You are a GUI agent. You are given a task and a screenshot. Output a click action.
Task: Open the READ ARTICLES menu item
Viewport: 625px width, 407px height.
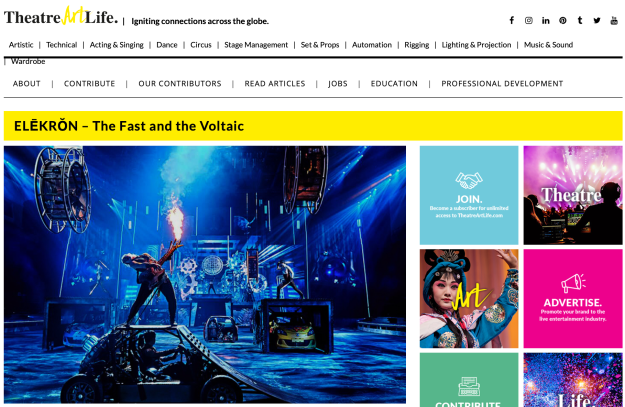pyautogui.click(x=275, y=84)
